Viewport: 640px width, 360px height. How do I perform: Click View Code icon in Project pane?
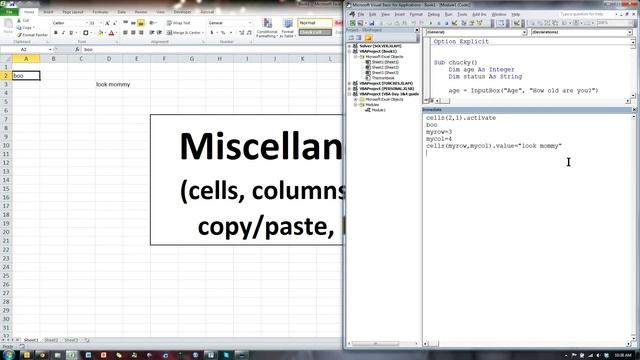351,38
